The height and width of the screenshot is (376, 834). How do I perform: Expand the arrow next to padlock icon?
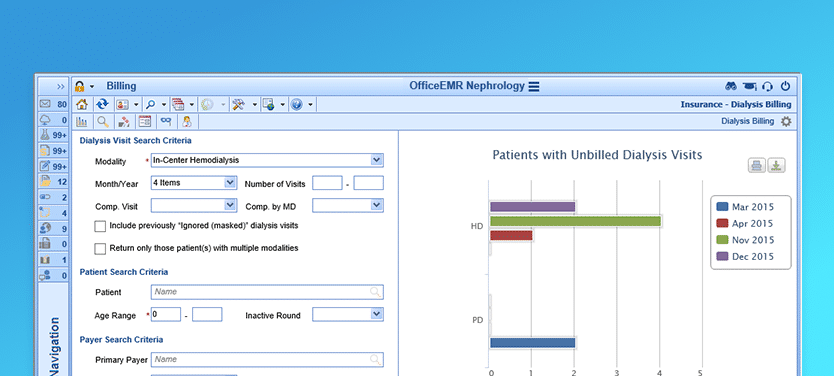coord(92,87)
